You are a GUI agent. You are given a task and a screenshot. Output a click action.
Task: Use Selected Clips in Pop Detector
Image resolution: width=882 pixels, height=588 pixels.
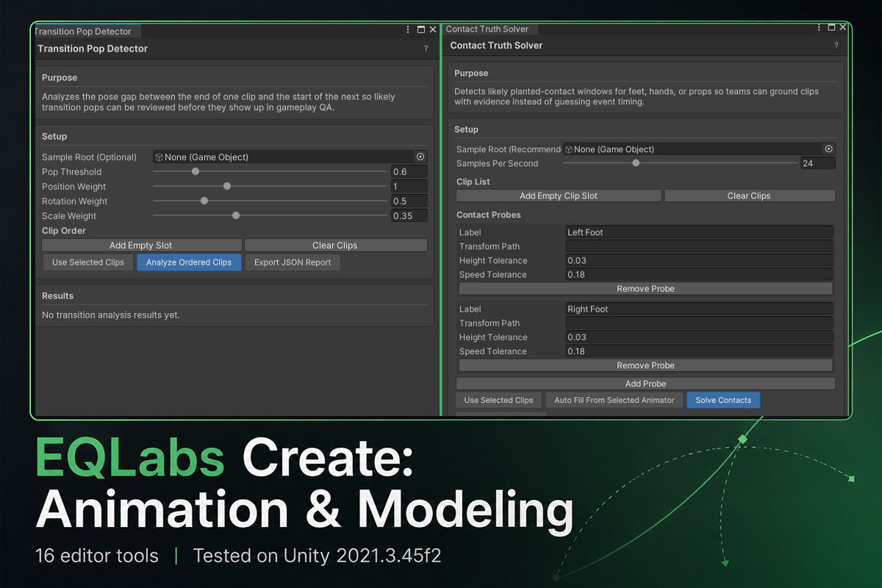pos(88,262)
